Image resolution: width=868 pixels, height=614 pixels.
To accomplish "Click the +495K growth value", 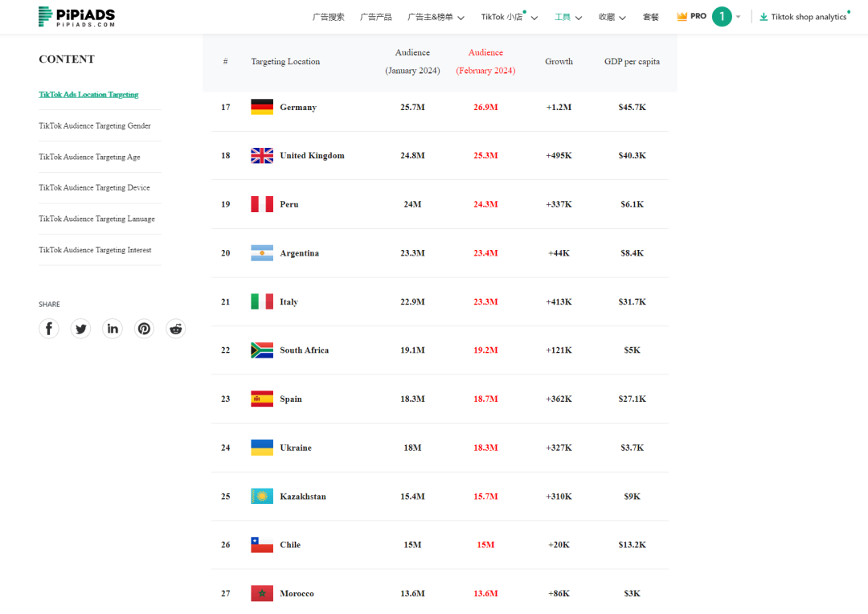I will (559, 156).
